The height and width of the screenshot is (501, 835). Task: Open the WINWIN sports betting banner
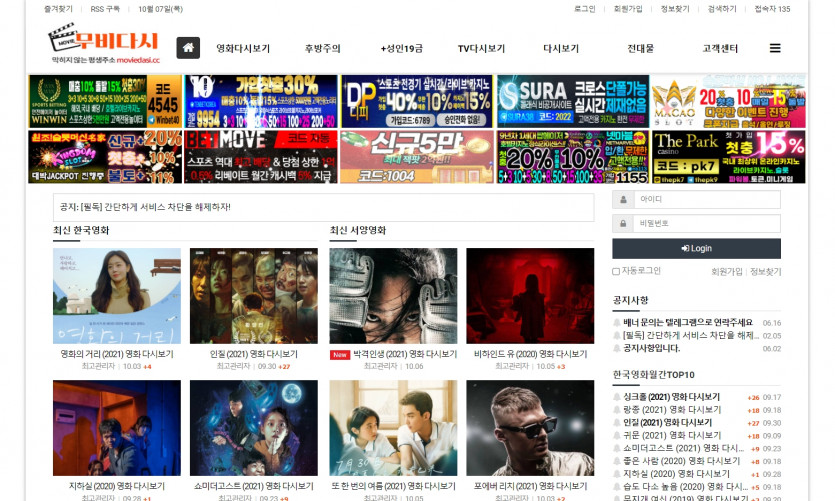point(105,102)
